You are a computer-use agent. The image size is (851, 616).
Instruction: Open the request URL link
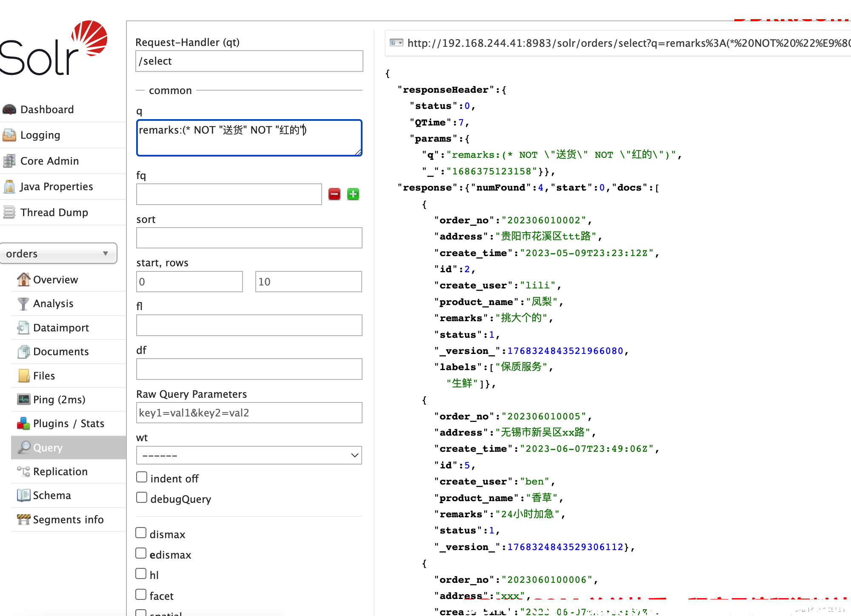coord(629,43)
